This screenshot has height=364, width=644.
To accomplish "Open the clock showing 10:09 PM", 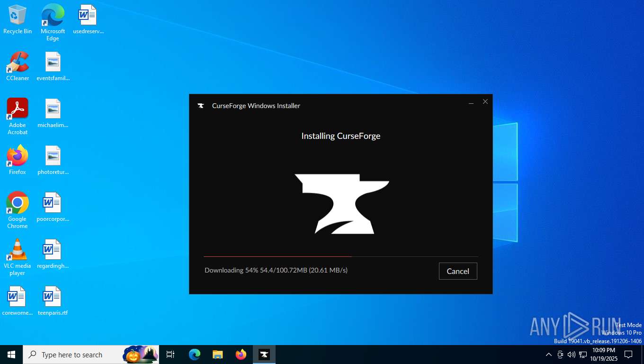I will coord(604,355).
